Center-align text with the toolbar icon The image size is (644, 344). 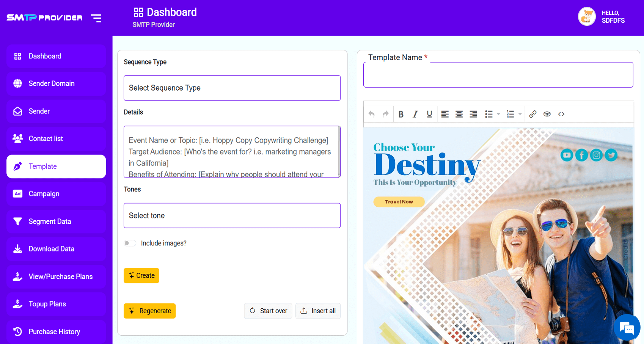pos(459,114)
